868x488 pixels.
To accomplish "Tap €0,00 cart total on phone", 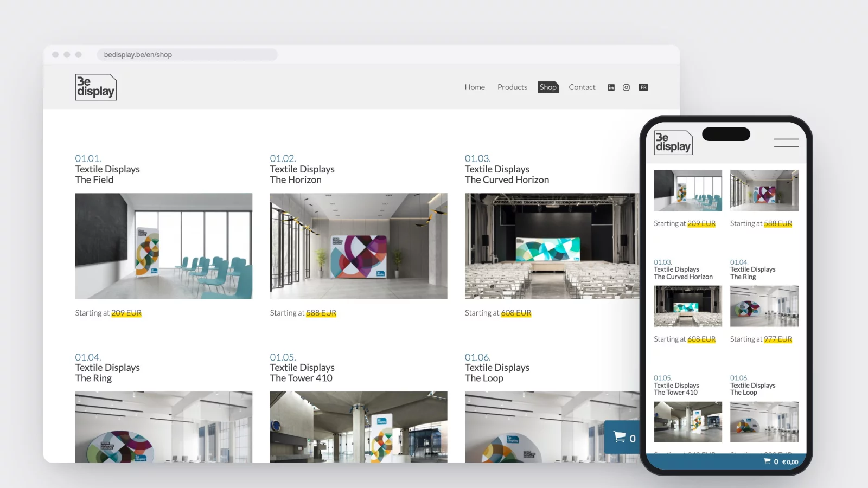I will (x=790, y=462).
